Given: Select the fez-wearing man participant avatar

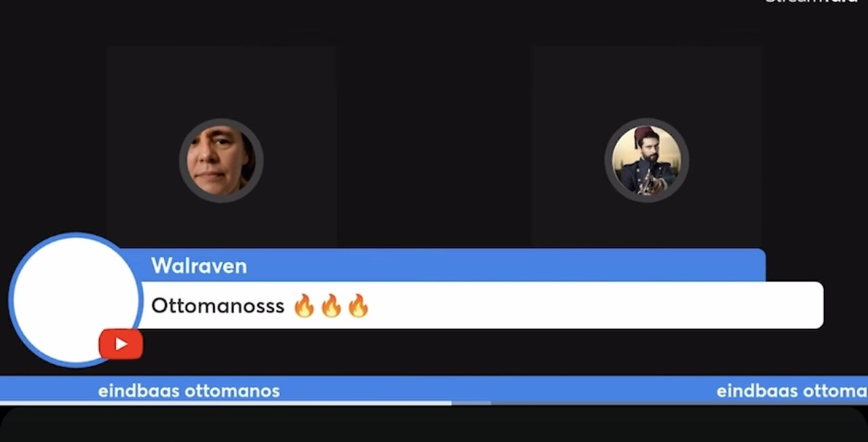Looking at the screenshot, I should [646, 161].
